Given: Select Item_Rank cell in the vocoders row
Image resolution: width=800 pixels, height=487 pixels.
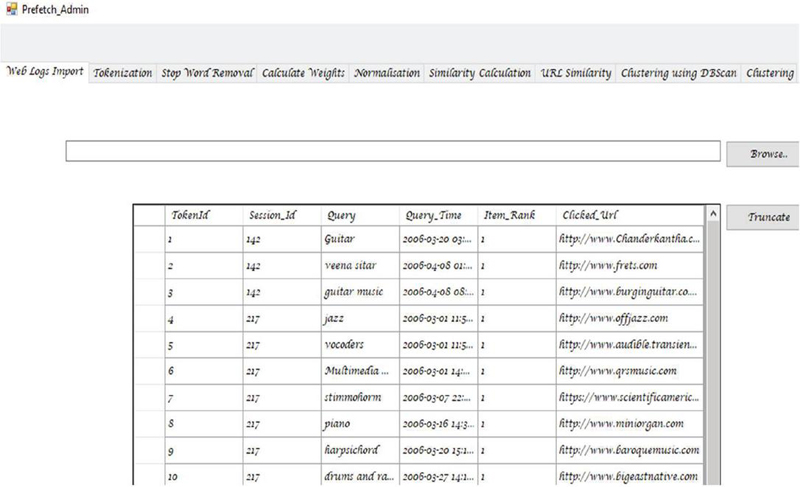Looking at the screenshot, I should (x=517, y=345).
